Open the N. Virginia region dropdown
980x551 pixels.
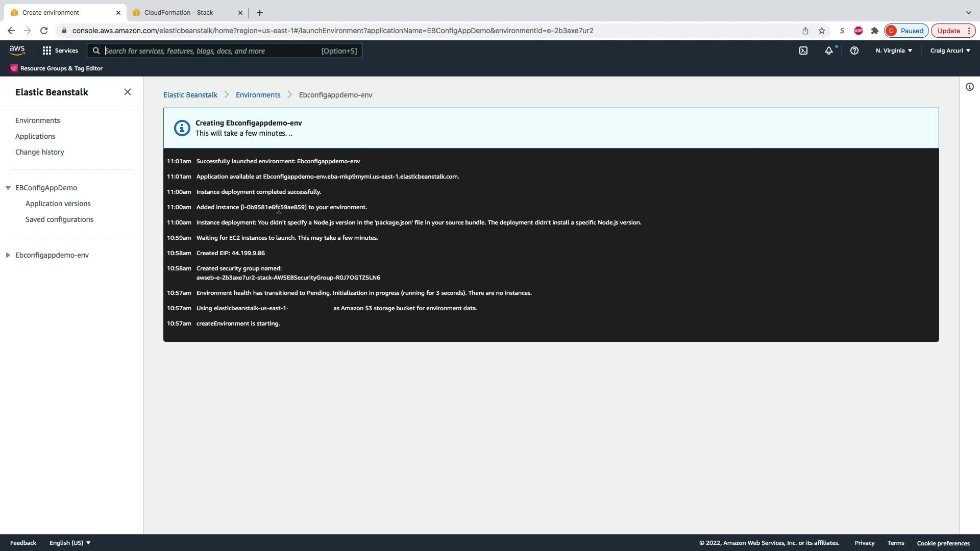coord(894,51)
